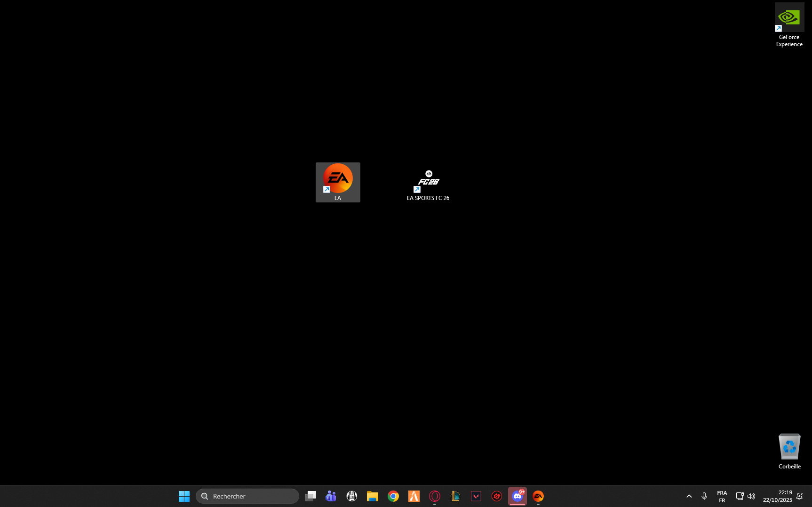Click the Rechercher search box
Screen dimensions: 812x507
[x=247, y=496]
